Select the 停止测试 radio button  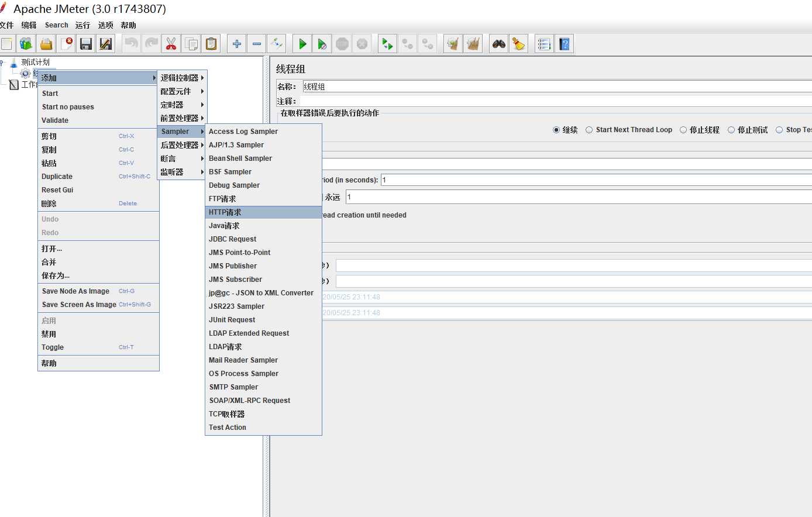(x=731, y=130)
